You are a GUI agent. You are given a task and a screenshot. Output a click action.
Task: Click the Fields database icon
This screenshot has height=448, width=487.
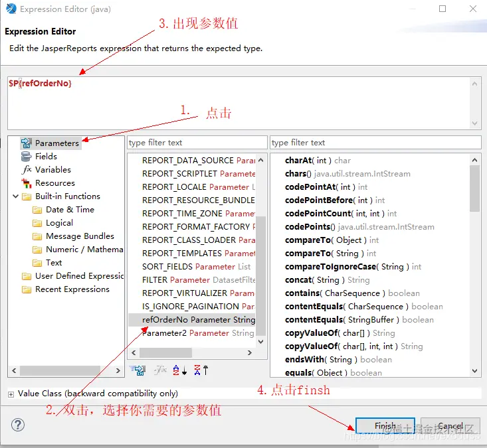point(27,157)
